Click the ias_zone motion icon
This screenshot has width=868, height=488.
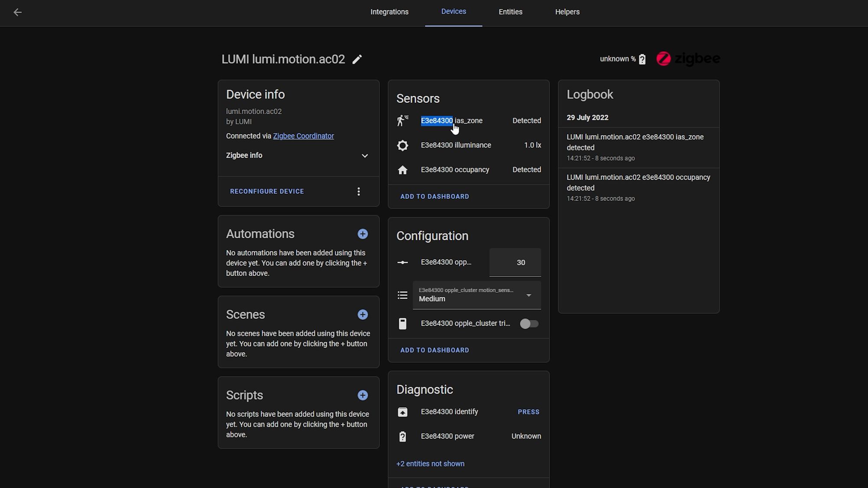[403, 121]
